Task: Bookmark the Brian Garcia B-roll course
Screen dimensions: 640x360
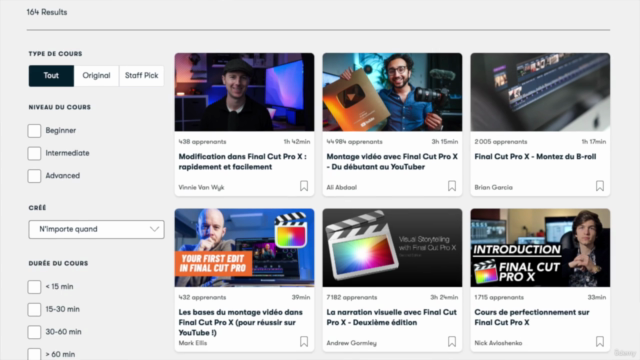Action: pyautogui.click(x=600, y=186)
